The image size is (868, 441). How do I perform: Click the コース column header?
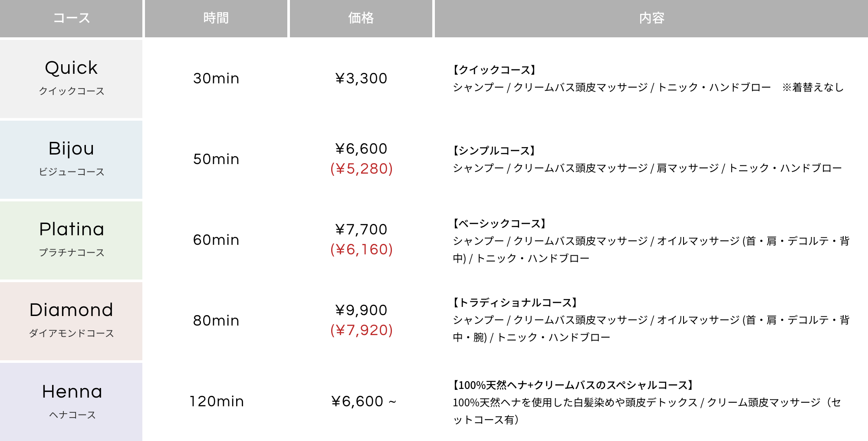[x=72, y=18]
